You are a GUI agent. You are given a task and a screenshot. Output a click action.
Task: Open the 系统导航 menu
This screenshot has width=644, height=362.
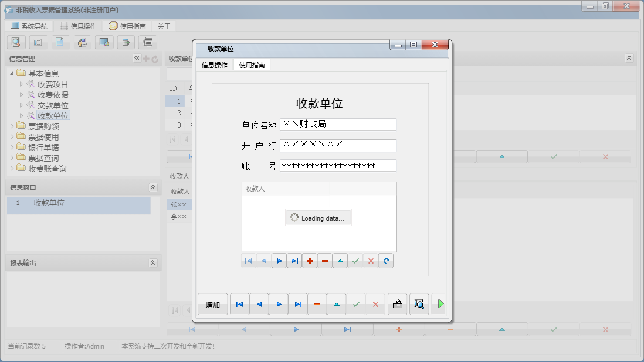29,26
